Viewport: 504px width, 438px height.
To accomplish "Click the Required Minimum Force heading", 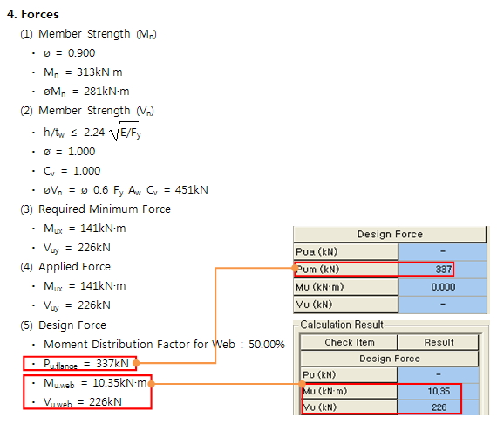I will coord(105,209).
